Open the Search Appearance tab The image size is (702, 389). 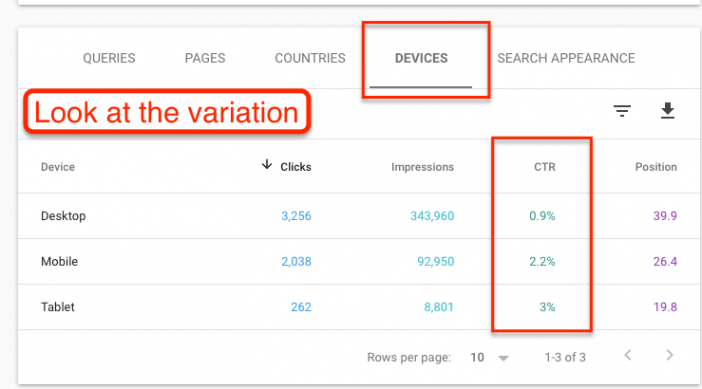pyautogui.click(x=566, y=58)
